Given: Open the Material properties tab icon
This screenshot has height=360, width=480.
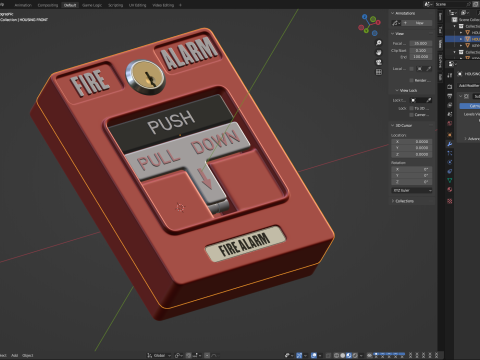Looking at the screenshot, I should [x=450, y=190].
